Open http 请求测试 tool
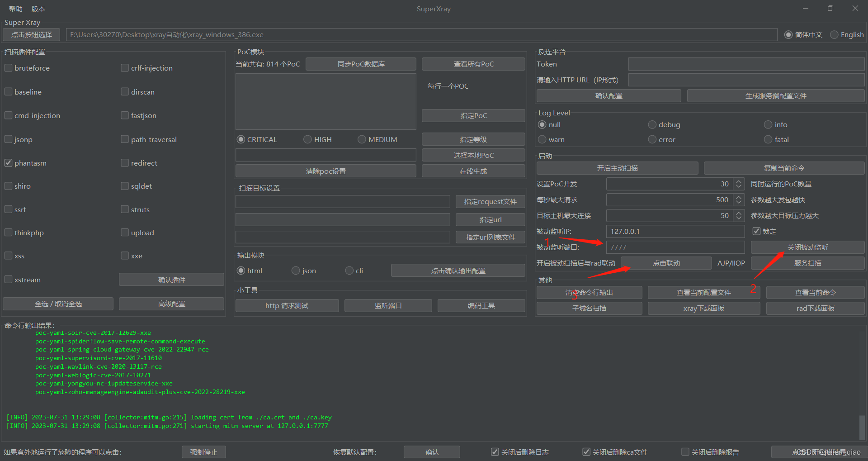This screenshot has height=461, width=868. (x=287, y=306)
